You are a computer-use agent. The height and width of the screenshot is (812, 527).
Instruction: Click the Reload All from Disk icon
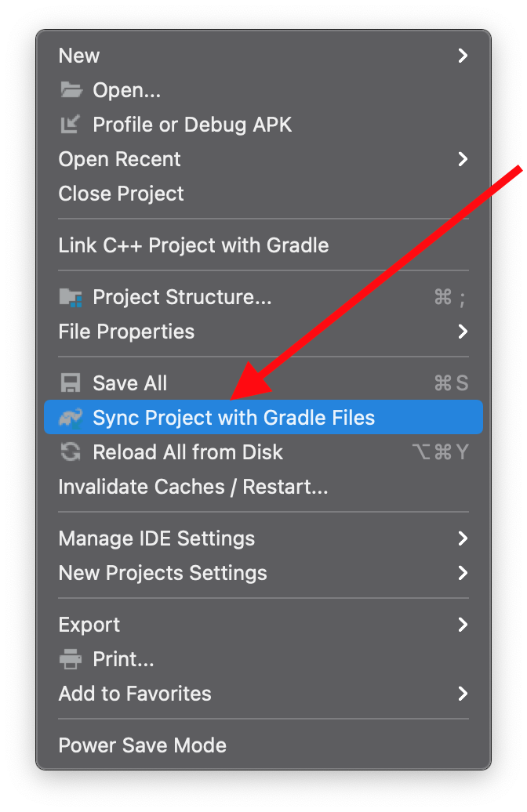71,452
